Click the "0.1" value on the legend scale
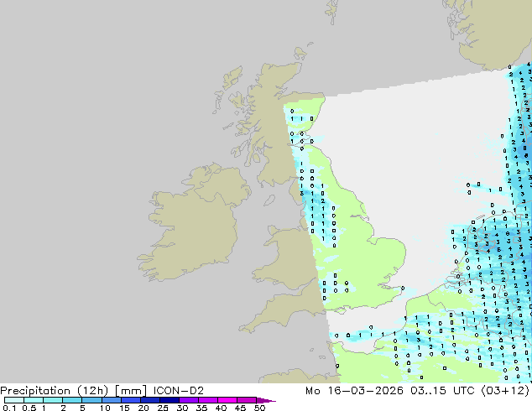 coord(8,408)
